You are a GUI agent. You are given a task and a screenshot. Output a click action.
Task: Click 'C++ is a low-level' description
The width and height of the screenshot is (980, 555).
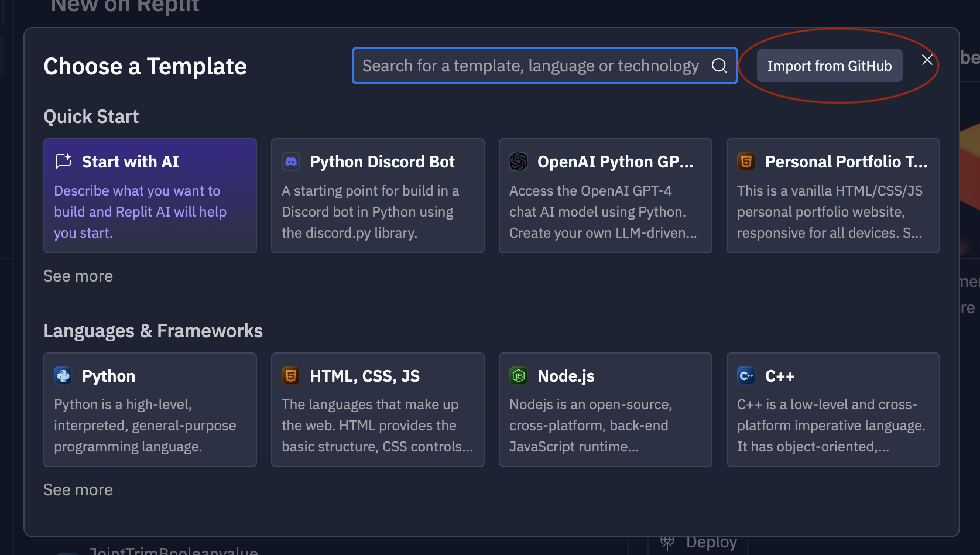point(831,426)
